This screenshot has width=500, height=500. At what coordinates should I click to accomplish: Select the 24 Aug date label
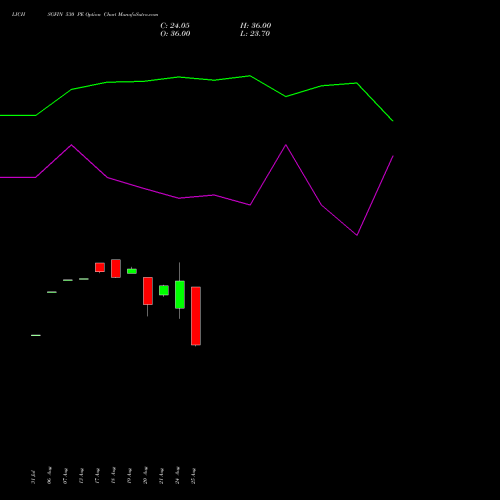tap(177, 475)
